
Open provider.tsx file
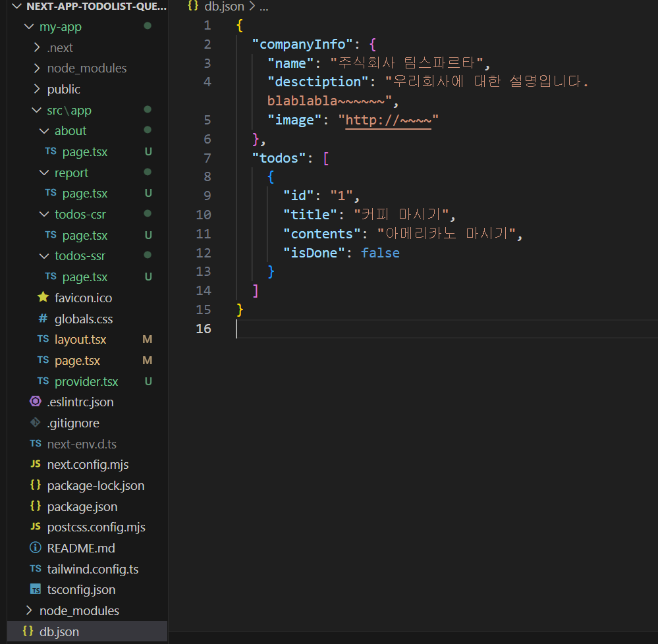(86, 381)
